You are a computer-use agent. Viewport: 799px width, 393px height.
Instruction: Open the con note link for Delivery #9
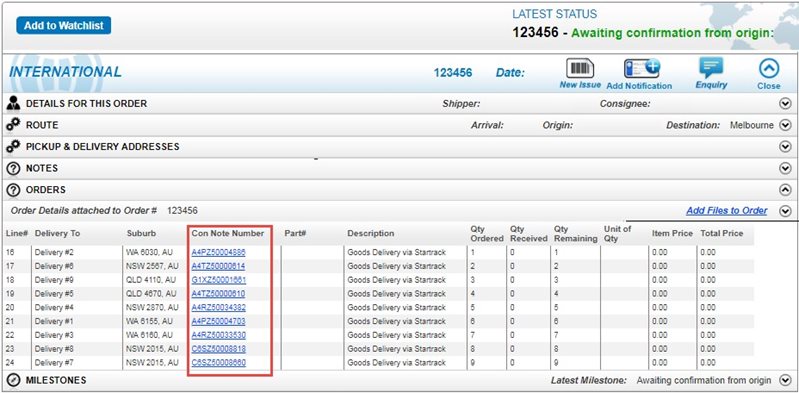(x=219, y=280)
